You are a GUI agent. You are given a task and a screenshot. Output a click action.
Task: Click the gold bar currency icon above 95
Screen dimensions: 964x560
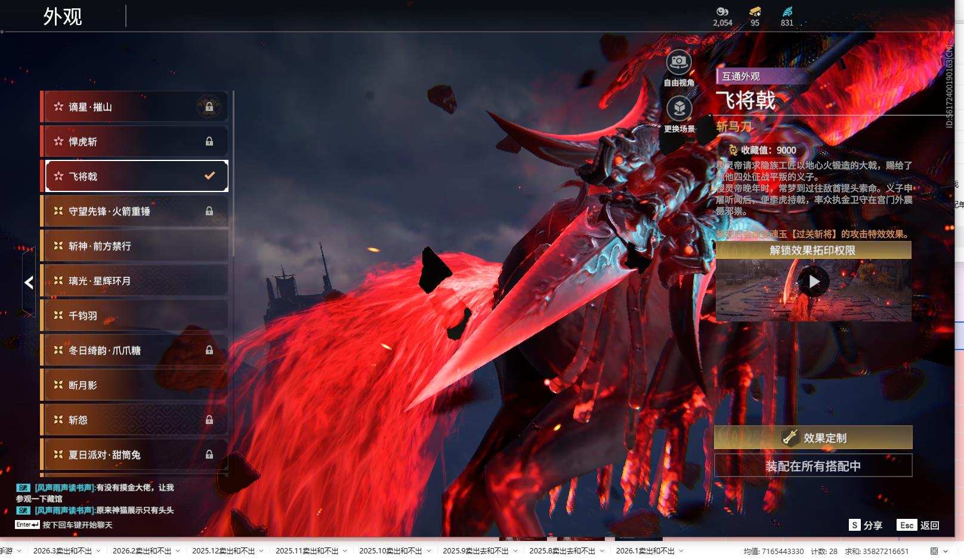pos(755,11)
